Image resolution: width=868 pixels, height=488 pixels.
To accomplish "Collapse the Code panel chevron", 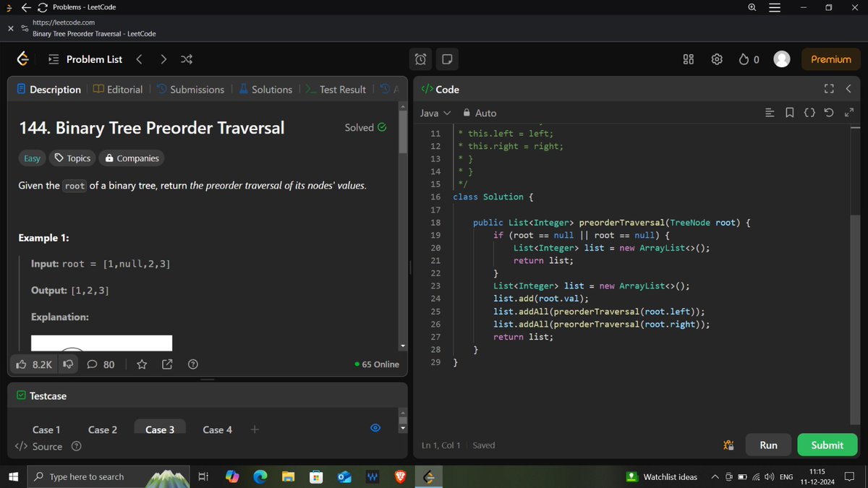I will 848,90.
